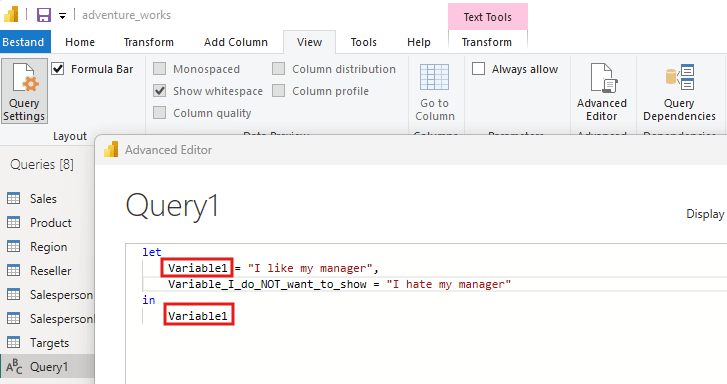Click the Save icon in title bar
727x384 pixels.
[x=44, y=15]
